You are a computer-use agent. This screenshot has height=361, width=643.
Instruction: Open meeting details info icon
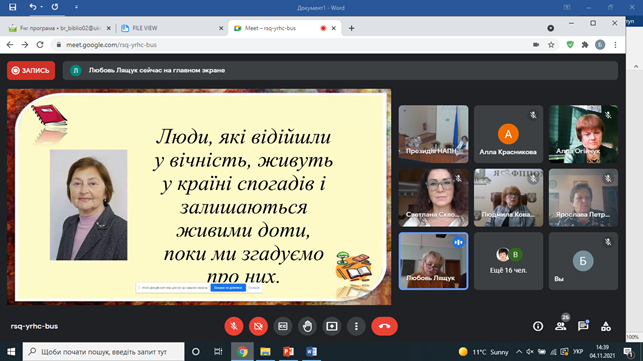(x=538, y=326)
